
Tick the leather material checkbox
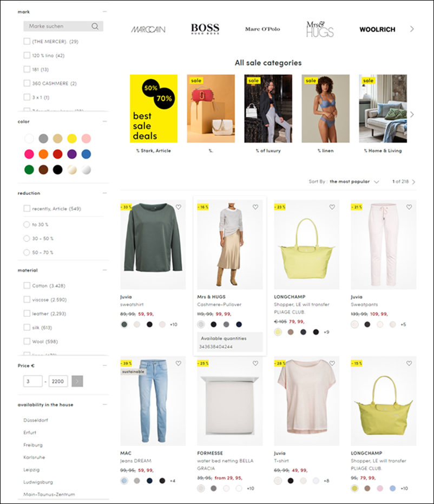pos(27,313)
